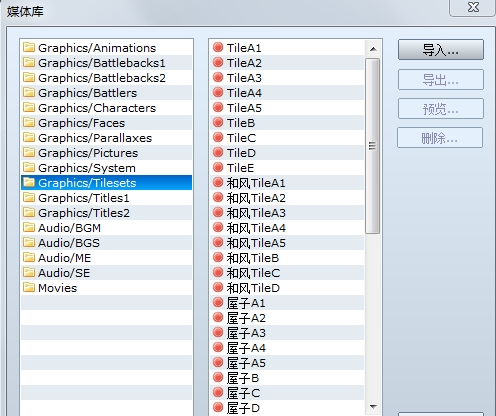
Task: Select the Graphics/Parallaxes folder
Action: (107, 138)
